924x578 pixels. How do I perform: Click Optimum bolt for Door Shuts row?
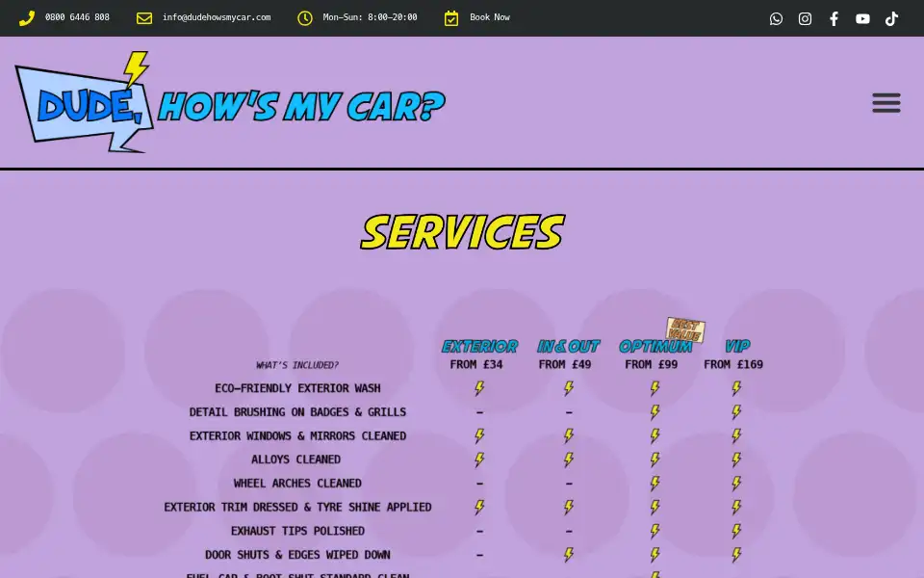654,555
